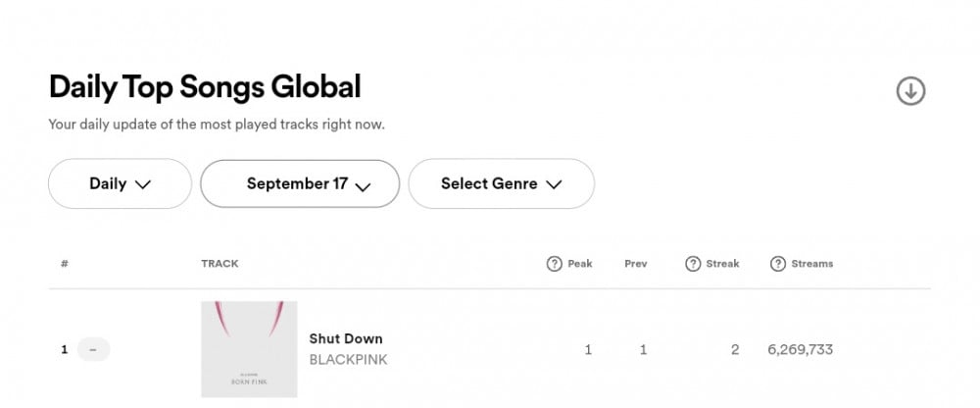
Task: Click the 6,269,733 streams count
Action: [x=800, y=350]
